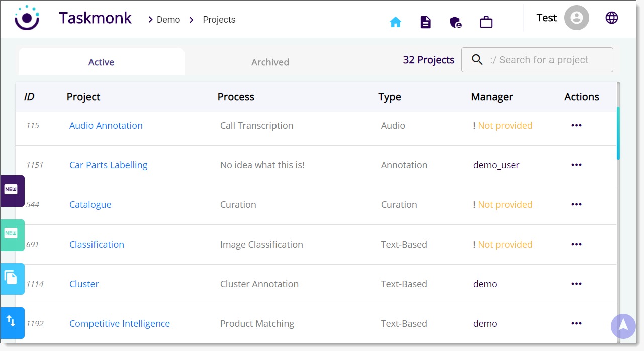The height and width of the screenshot is (351, 644).
Task: Open the Catalogue project link
Action: click(x=90, y=205)
